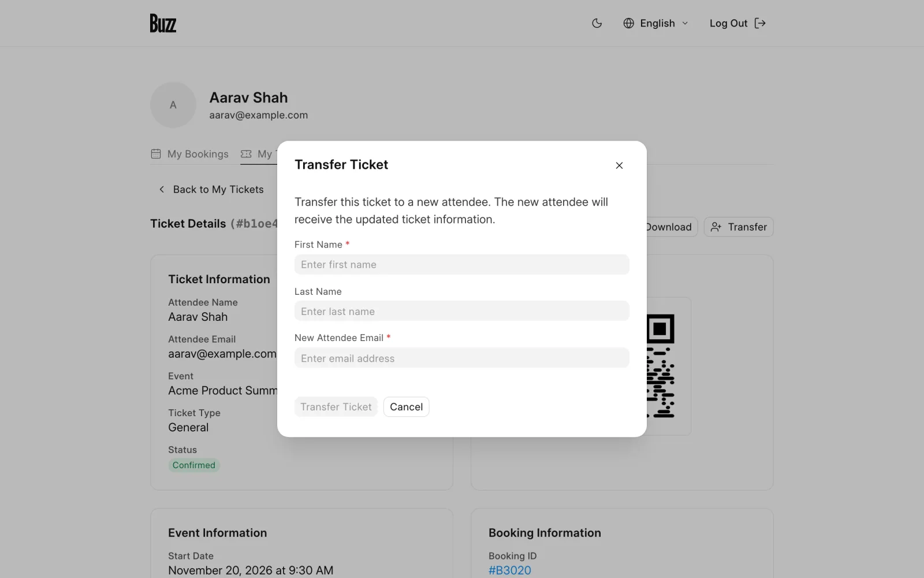Click the email aarav@example.com under profile name
924x578 pixels.
tap(258, 115)
